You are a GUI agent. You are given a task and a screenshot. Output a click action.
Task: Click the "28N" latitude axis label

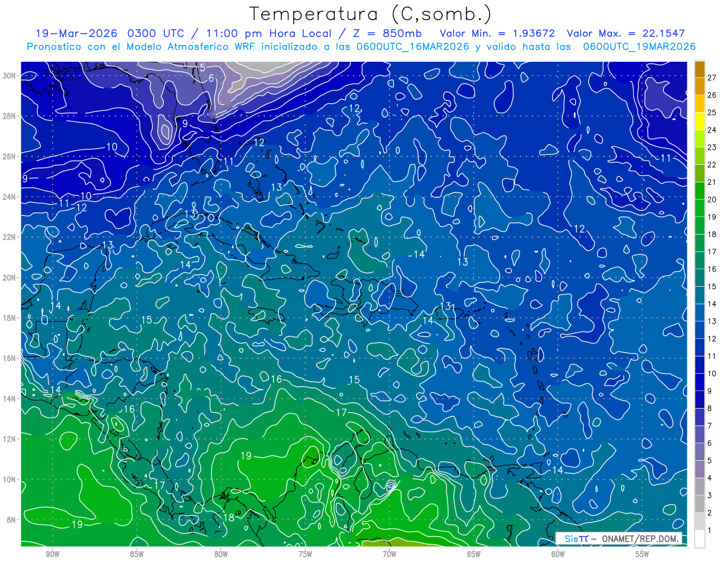pyautogui.click(x=10, y=116)
